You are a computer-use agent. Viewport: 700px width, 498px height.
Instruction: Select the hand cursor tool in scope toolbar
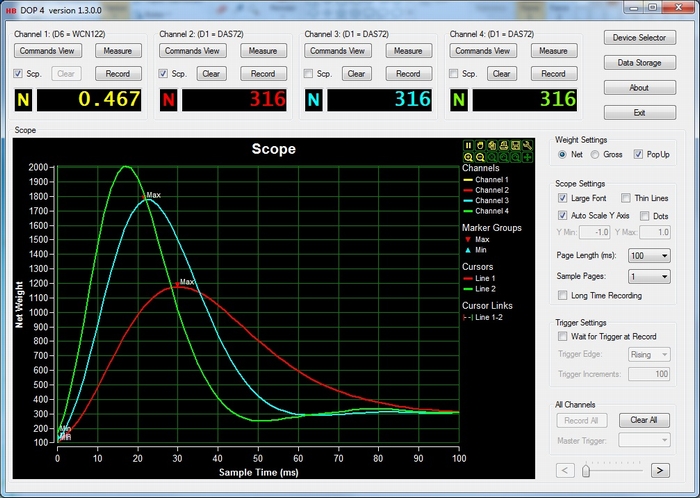click(x=480, y=145)
